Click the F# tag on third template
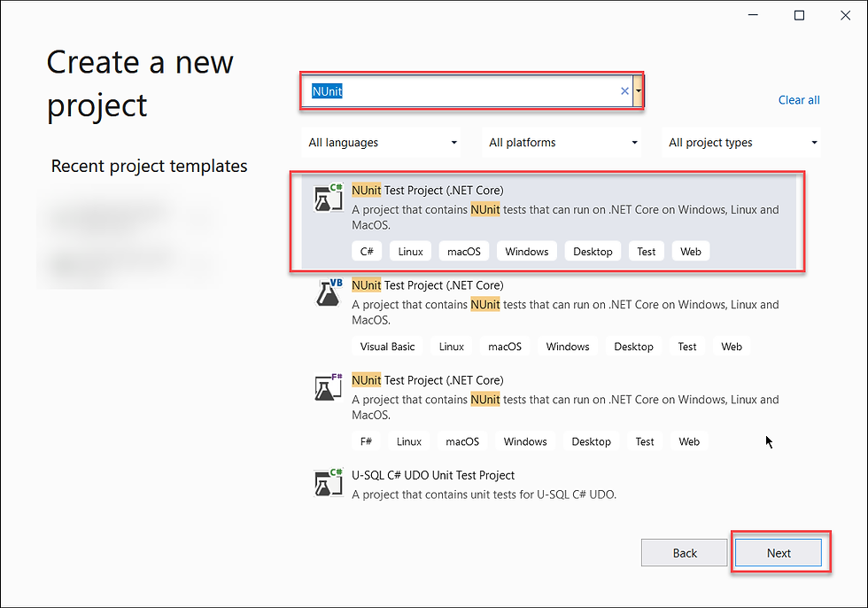868x608 pixels. coord(366,441)
